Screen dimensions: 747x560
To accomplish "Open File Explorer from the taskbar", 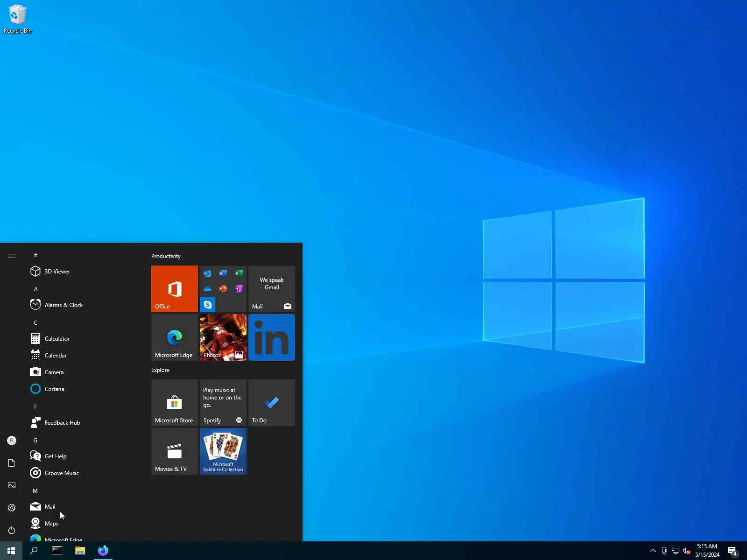I will [x=80, y=551].
